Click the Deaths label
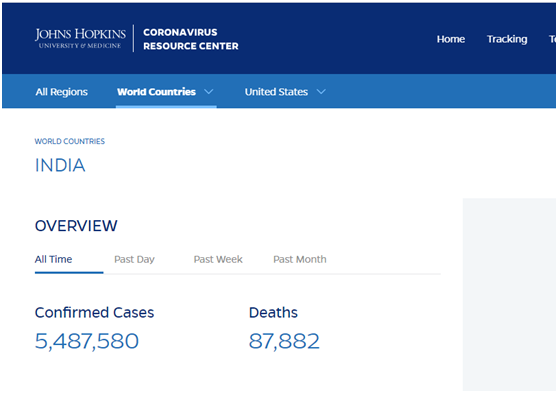The width and height of the screenshot is (558, 393). 273,313
